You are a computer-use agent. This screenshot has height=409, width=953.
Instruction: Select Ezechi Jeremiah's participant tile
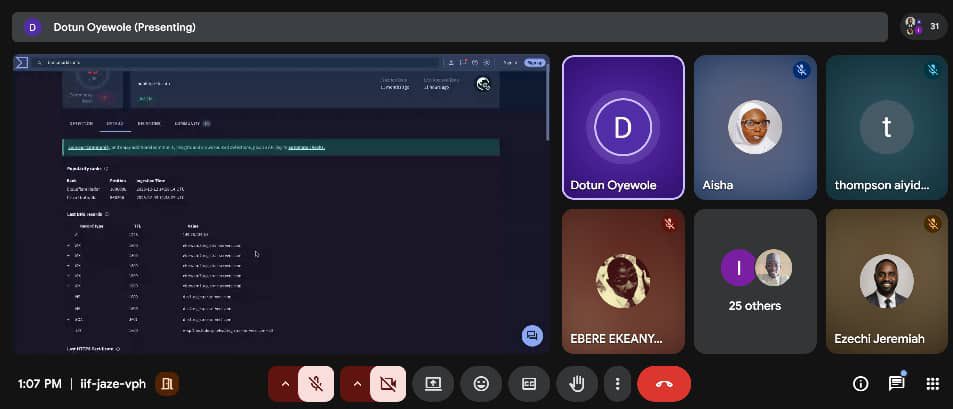point(887,281)
